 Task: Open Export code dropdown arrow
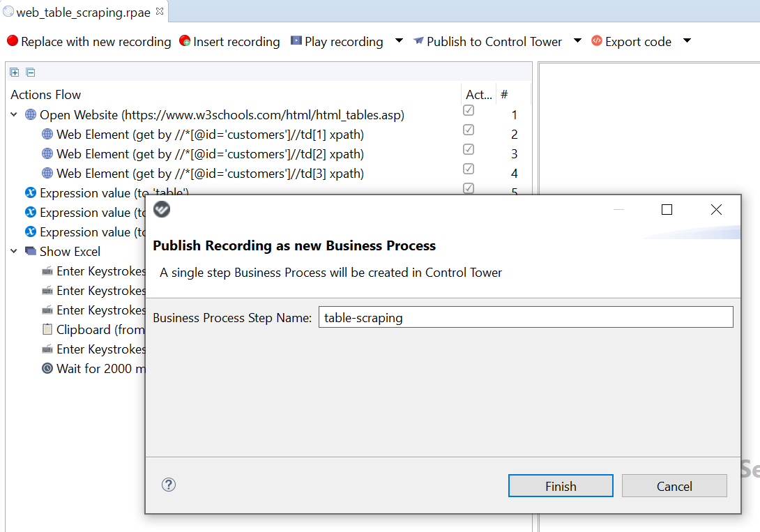click(687, 40)
